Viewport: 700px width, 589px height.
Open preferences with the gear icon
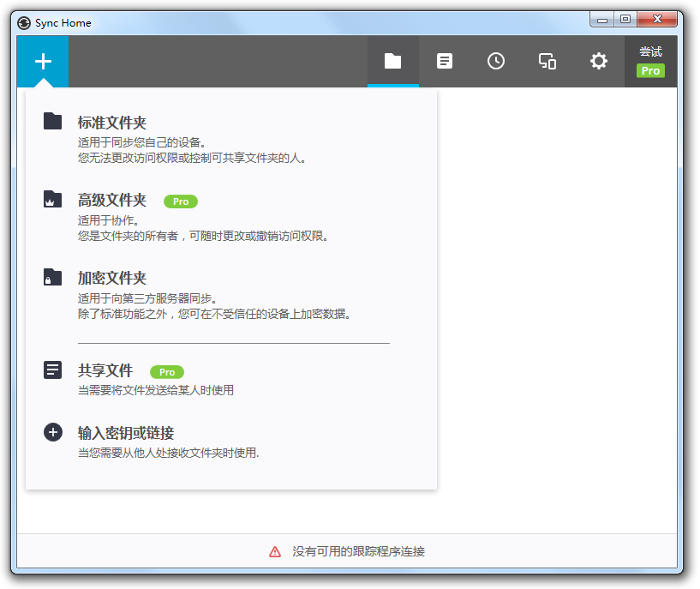coord(598,61)
